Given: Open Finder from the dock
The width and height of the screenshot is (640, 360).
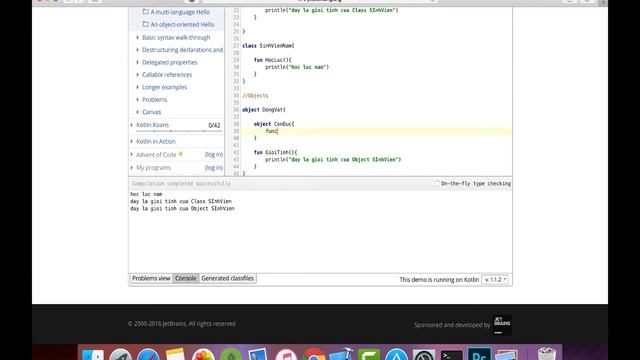Looking at the screenshot, I should click(93, 355).
